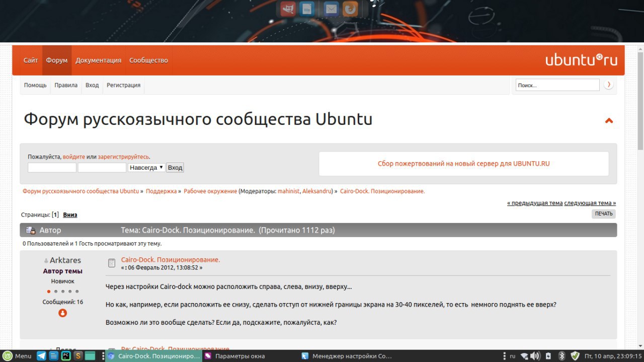Open the session length Навсегда dropdown
Viewport: 644px width, 362px height.
pos(146,167)
